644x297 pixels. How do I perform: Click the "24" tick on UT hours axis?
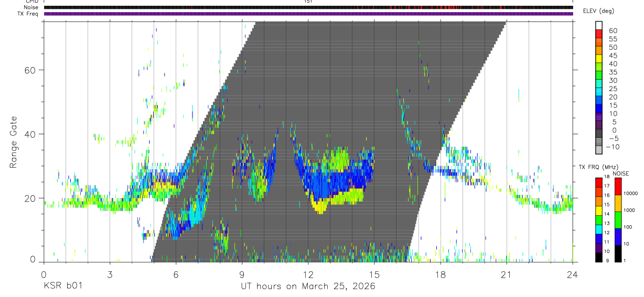coord(573,274)
